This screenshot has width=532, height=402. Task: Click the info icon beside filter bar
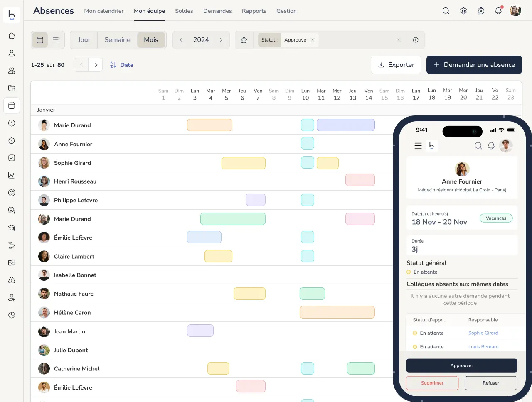tap(416, 40)
